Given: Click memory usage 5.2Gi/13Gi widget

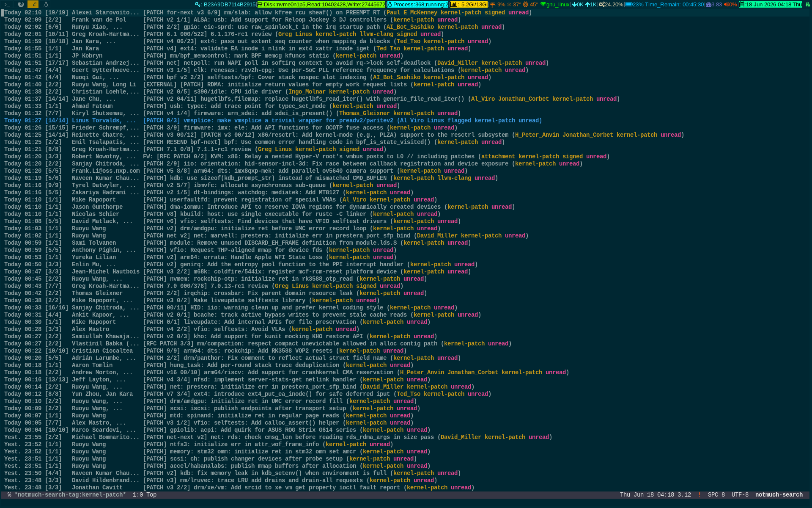Looking at the screenshot, I should point(469,4).
